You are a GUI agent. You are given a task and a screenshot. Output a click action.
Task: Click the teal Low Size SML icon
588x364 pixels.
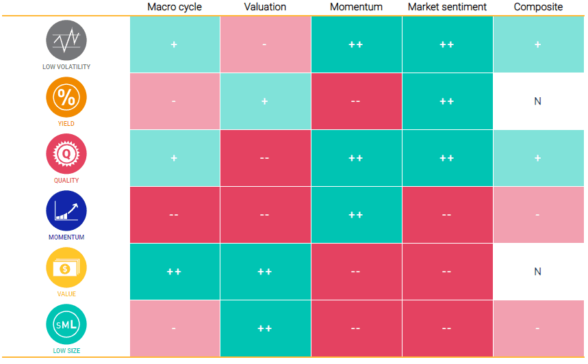pyautogui.click(x=66, y=324)
